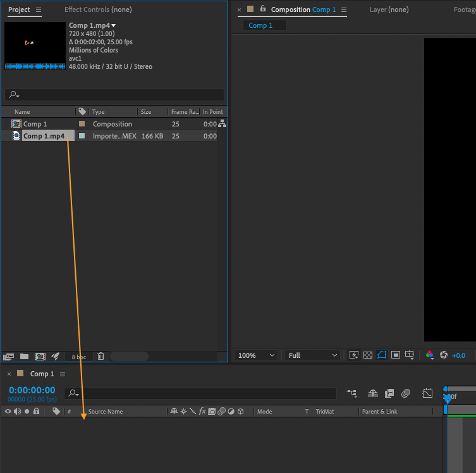Click the Interpret Footage icon in Project panel
The height and width of the screenshot is (473, 476).
click(x=9, y=356)
